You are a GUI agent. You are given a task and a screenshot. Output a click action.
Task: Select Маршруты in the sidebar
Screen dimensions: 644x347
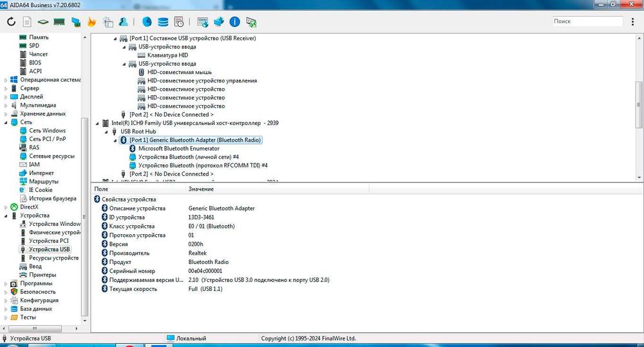44,182
